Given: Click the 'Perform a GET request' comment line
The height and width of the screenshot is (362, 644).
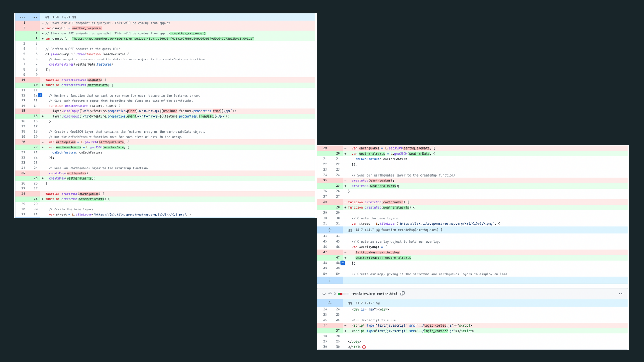Looking at the screenshot, I should click(x=83, y=49).
